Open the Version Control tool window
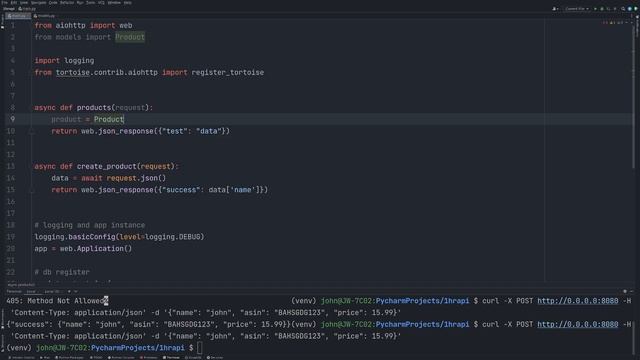 21,358
